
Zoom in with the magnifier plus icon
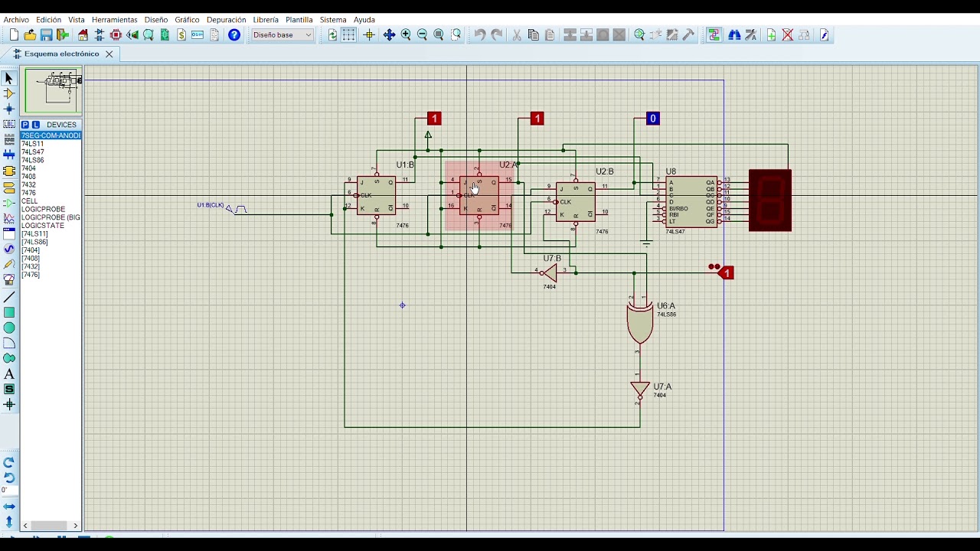pos(406,34)
